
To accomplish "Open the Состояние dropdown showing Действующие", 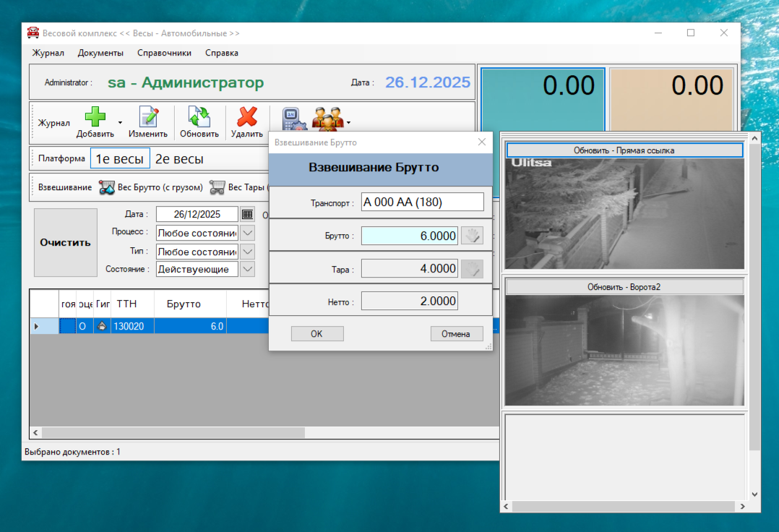I will (x=247, y=269).
